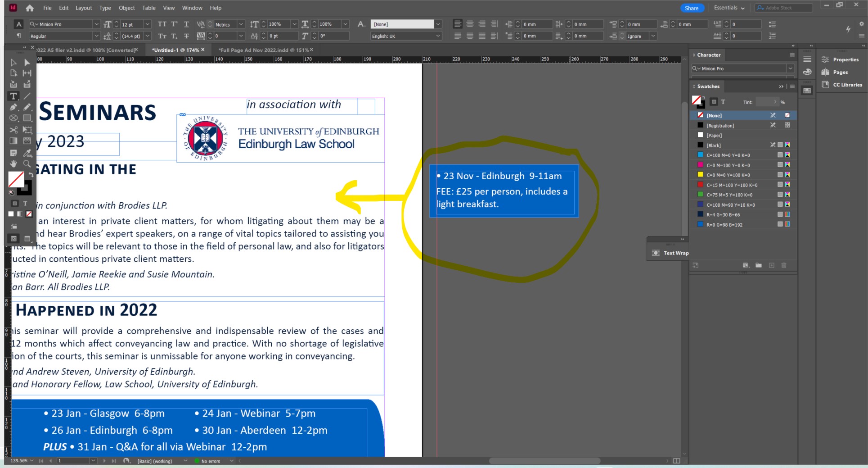The height and width of the screenshot is (468, 868).
Task: Open the Minion Pro font family dropdown
Action: [96, 24]
